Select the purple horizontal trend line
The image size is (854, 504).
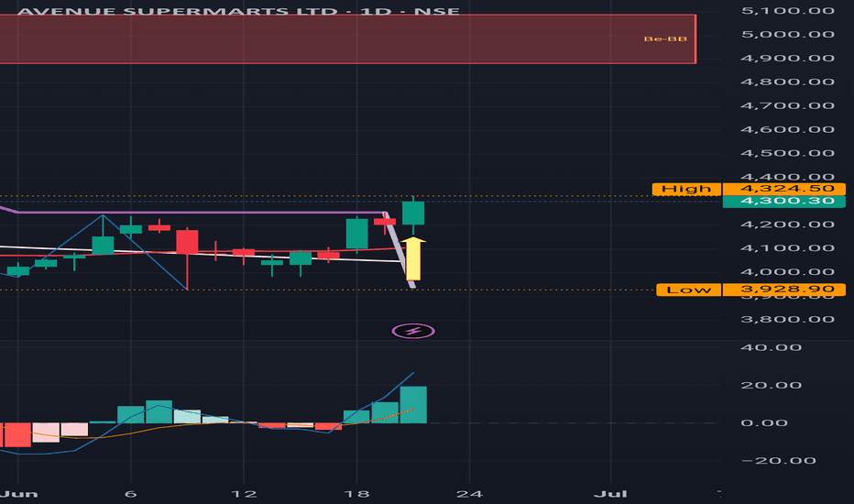(x=201, y=213)
